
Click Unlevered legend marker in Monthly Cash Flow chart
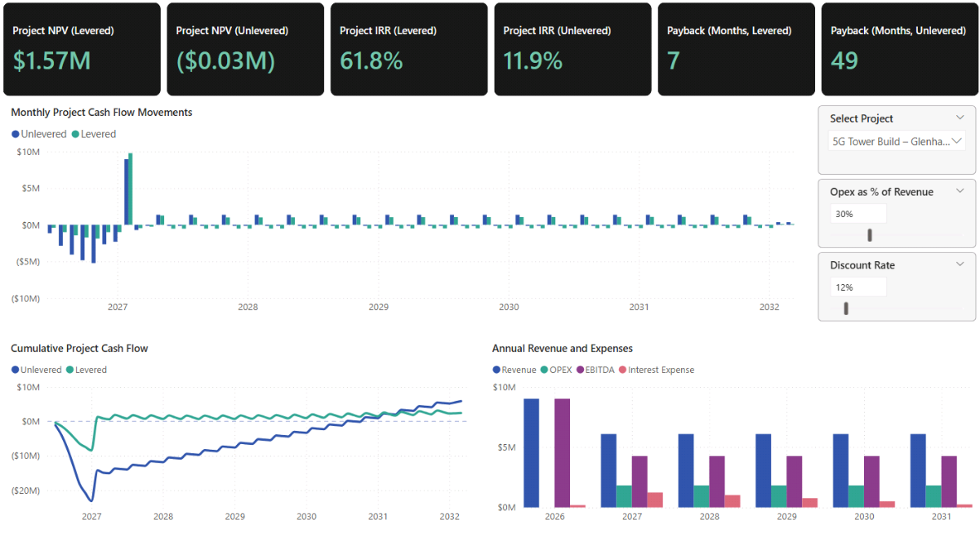pyautogui.click(x=16, y=135)
